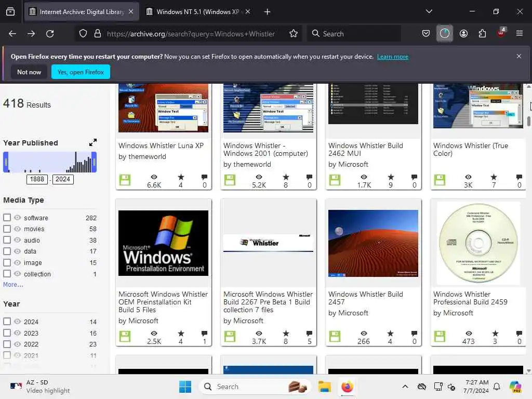Open Windows Start menu
Viewport: 532px width, 399px height.
click(185, 387)
